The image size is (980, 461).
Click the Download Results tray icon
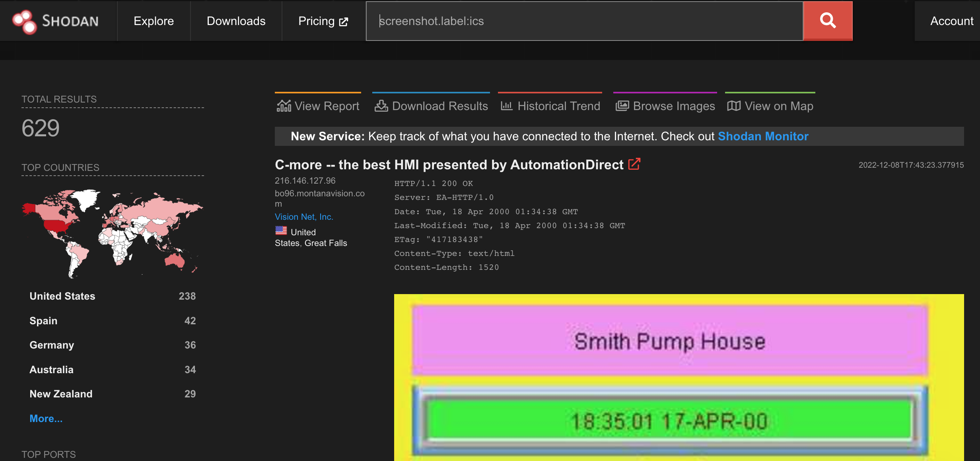(381, 106)
